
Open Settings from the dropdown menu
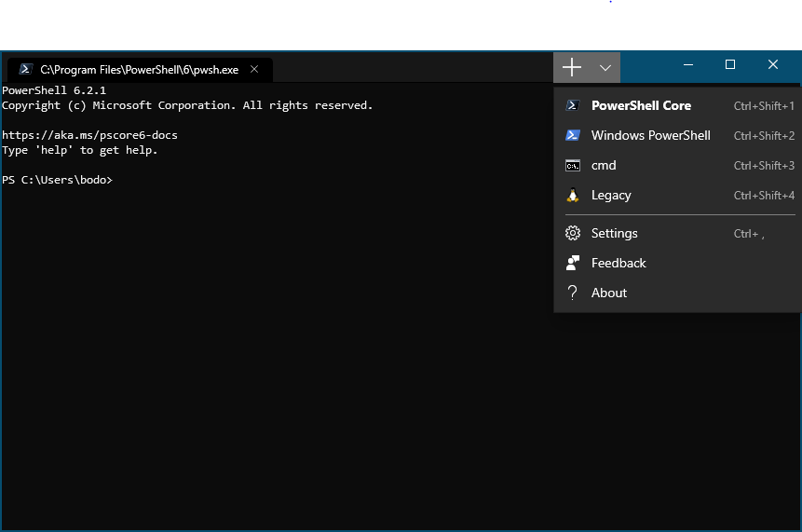(678, 233)
